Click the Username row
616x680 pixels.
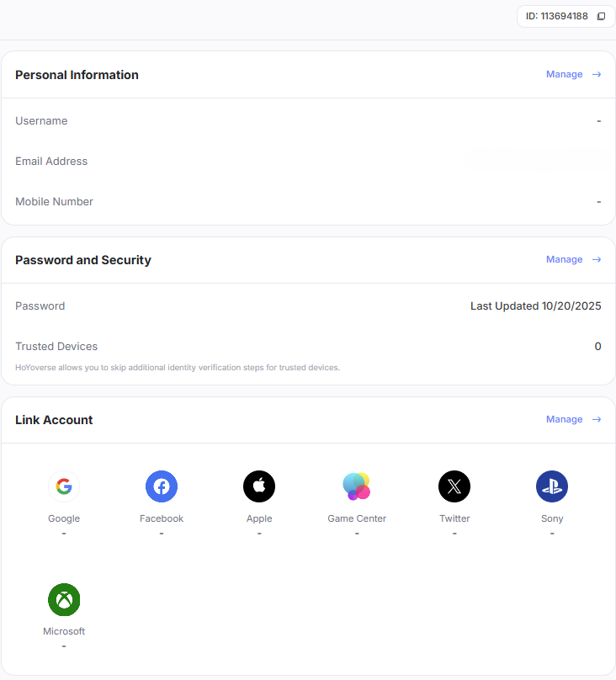(x=308, y=121)
